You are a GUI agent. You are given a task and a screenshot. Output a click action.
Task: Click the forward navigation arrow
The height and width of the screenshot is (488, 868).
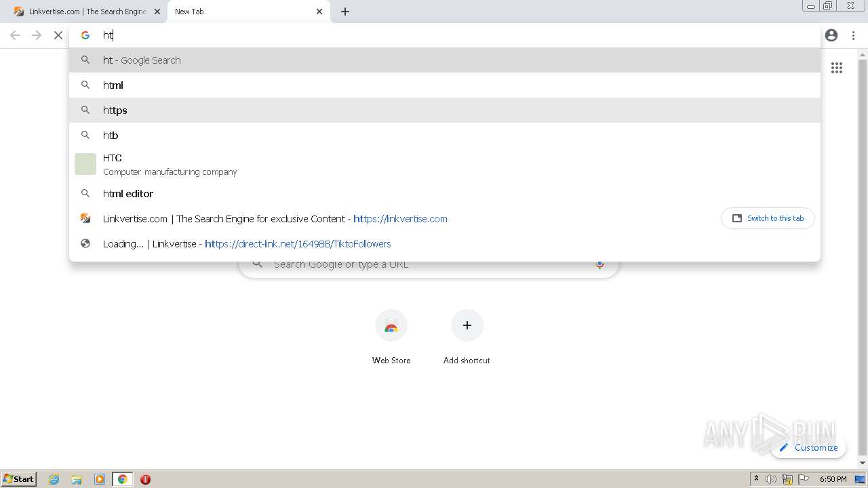(37, 35)
